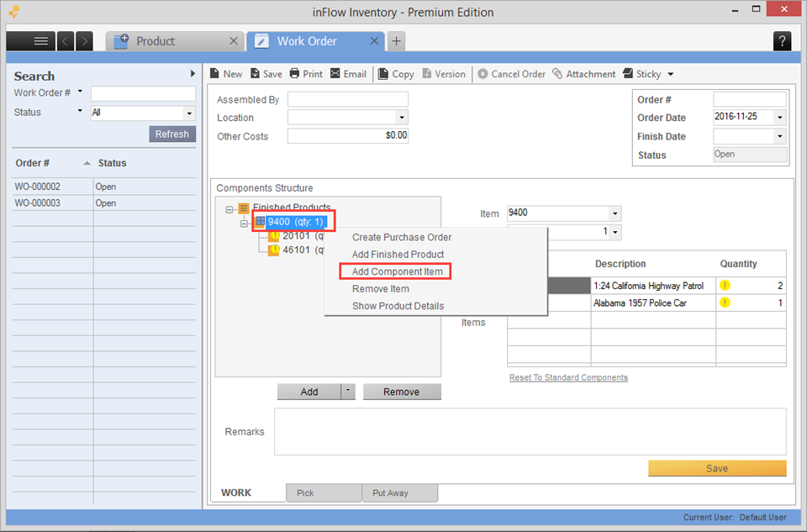The width and height of the screenshot is (807, 532).
Task: Copy the work order
Action: [x=396, y=74]
